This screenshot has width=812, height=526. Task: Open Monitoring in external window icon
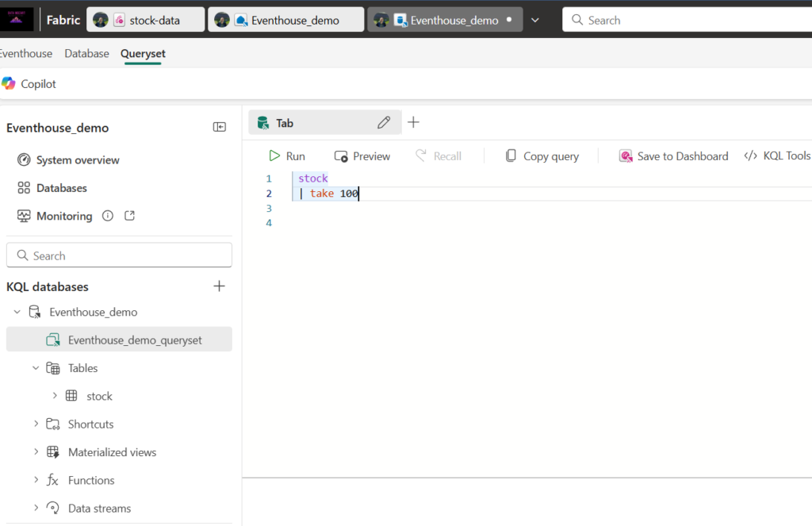[130, 217]
